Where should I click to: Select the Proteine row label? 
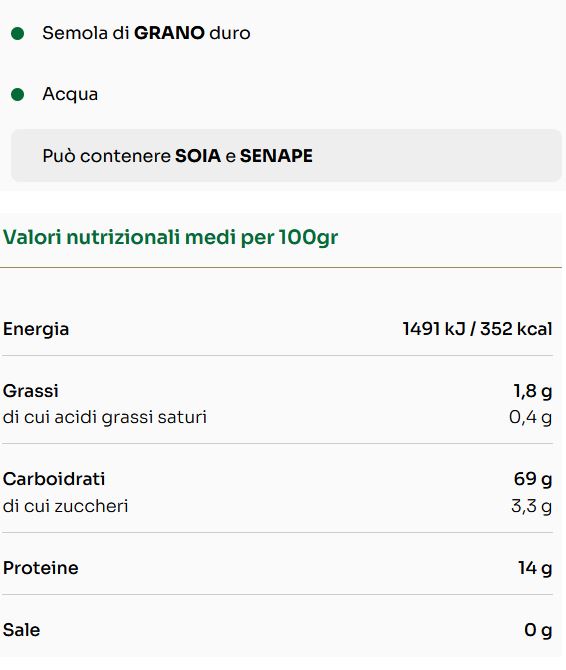[x=41, y=568]
